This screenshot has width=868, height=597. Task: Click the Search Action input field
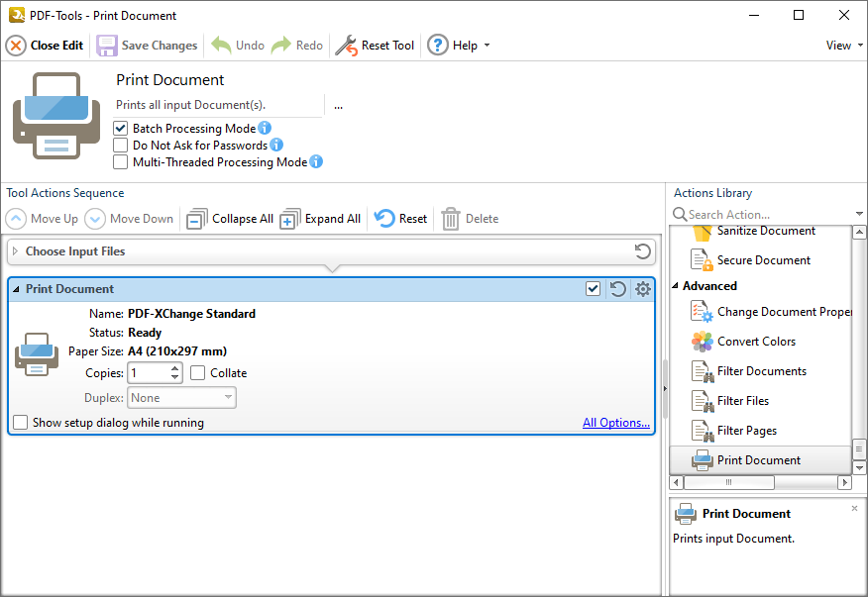click(x=758, y=215)
